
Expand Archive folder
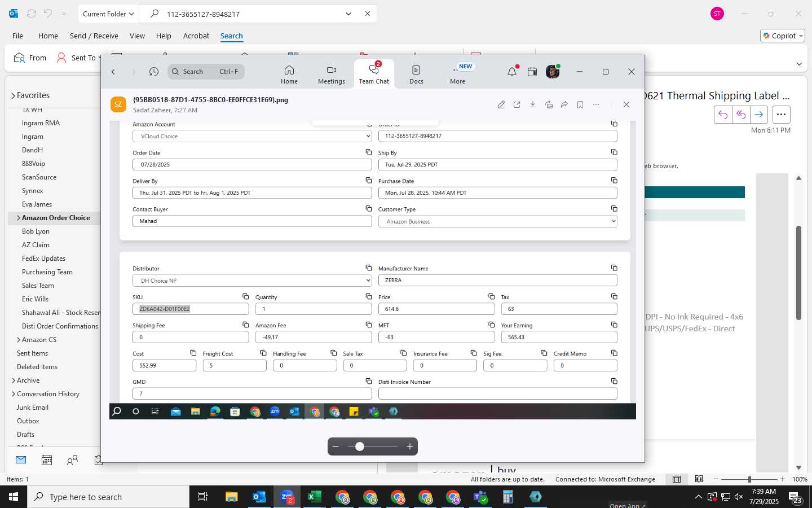pyautogui.click(x=13, y=380)
